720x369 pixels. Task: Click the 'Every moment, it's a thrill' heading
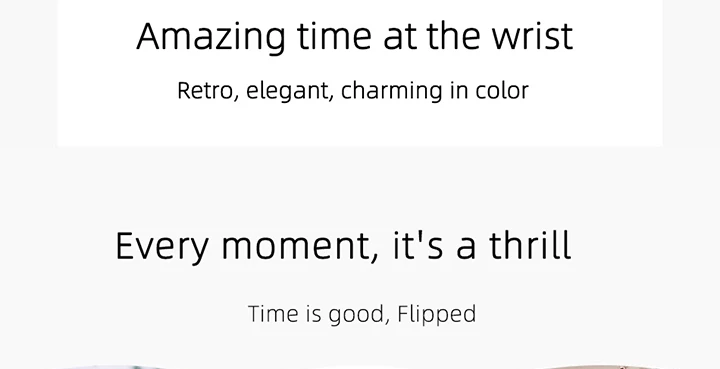coord(343,247)
